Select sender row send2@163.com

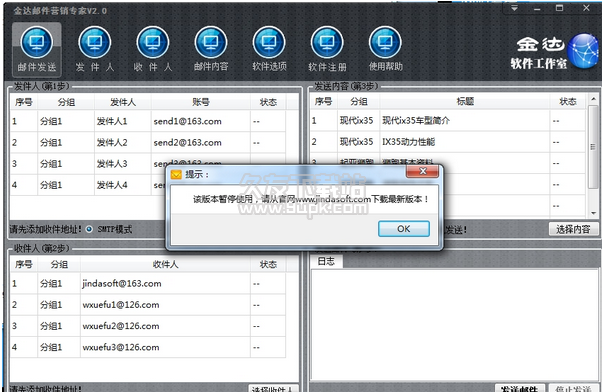148,143
